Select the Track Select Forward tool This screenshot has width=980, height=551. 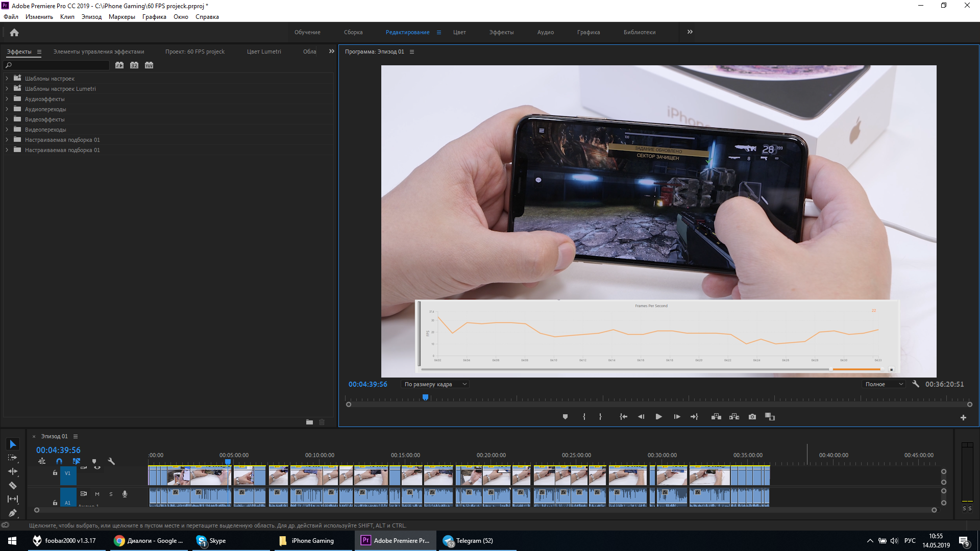point(13,458)
